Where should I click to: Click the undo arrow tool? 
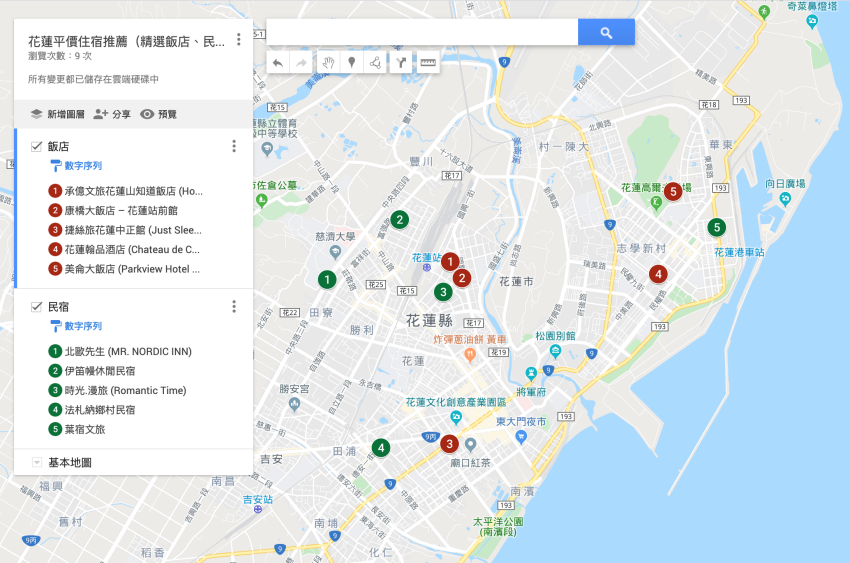(278, 63)
